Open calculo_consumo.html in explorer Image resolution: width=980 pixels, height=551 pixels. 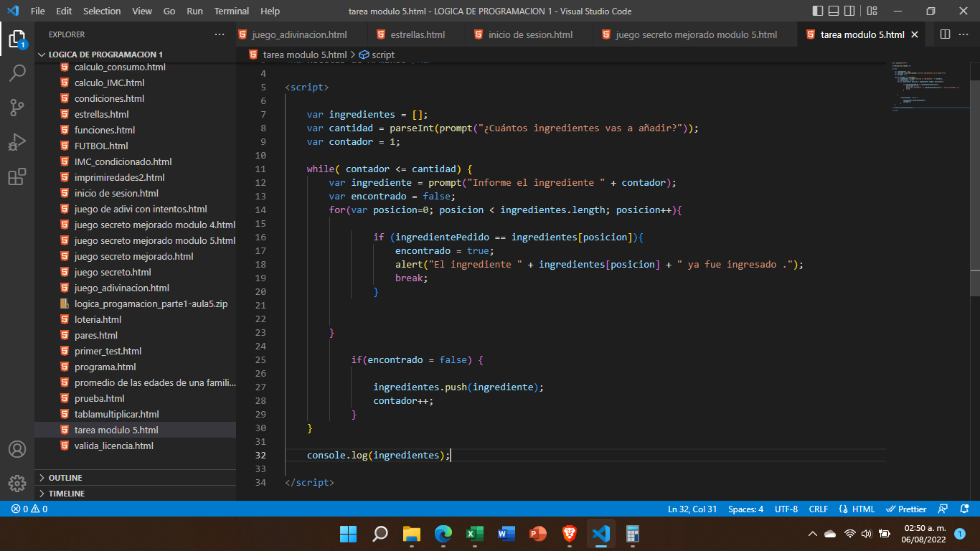[120, 67]
